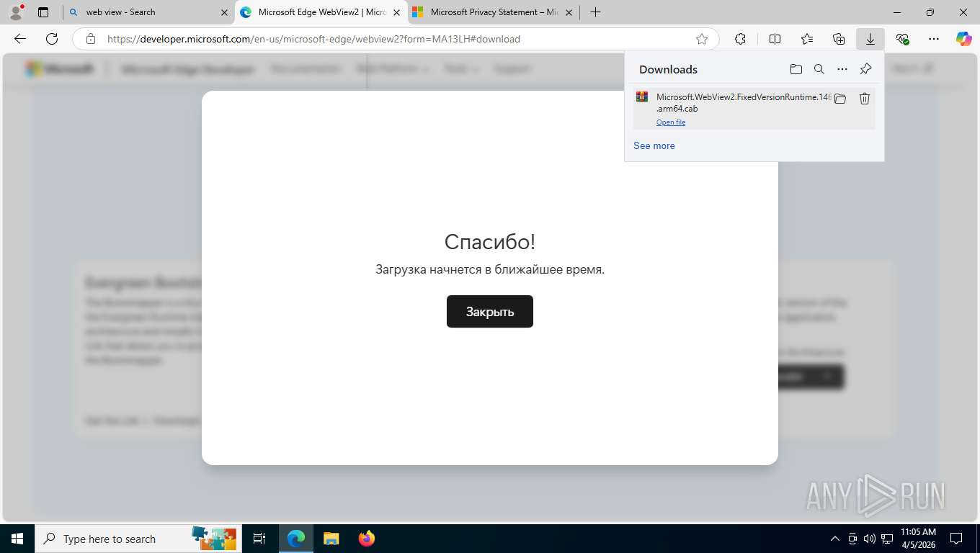Click the Закрыть button in dialog

point(490,311)
